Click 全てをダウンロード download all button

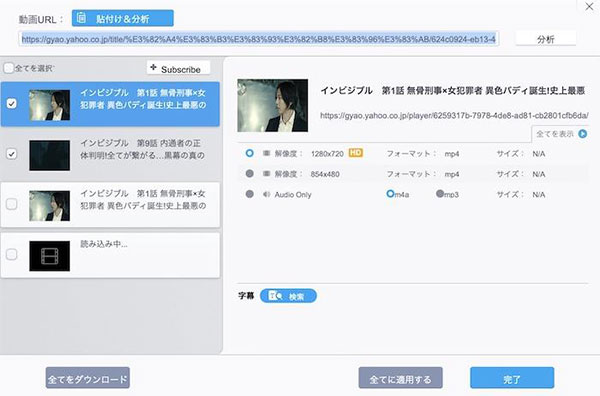click(x=88, y=378)
